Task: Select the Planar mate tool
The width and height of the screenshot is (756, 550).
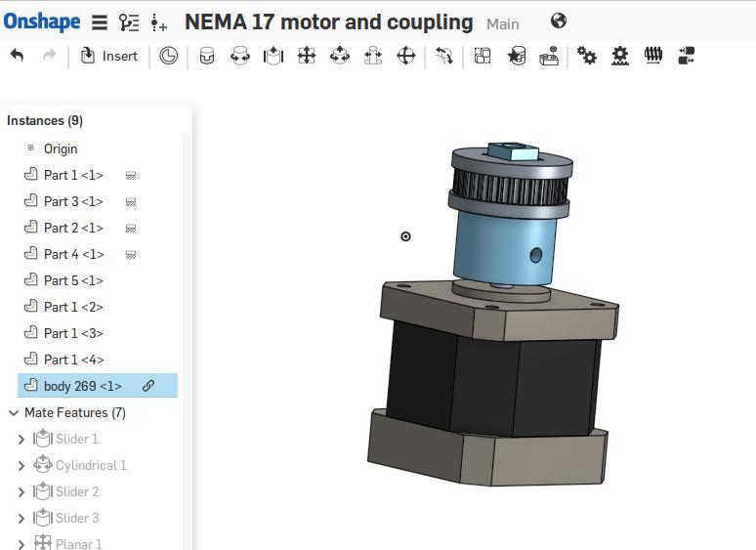Action: point(307,56)
